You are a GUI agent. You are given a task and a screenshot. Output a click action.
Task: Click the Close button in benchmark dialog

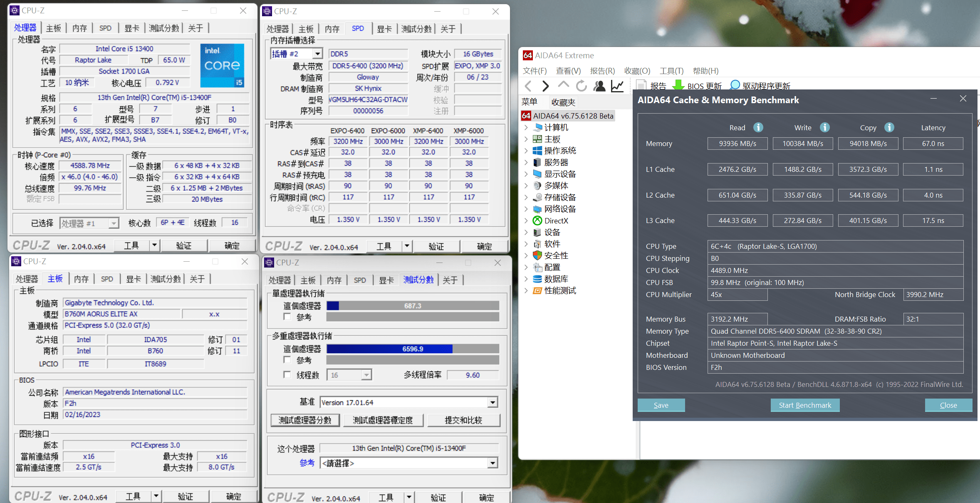point(948,405)
